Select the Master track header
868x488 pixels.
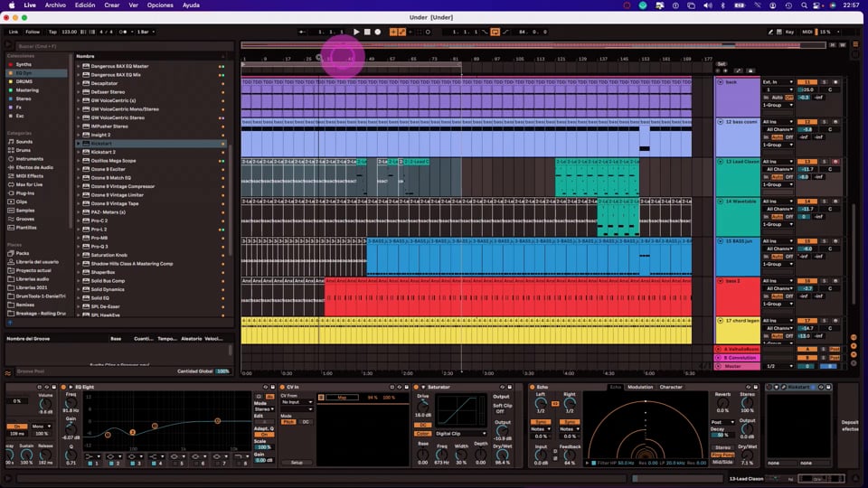tap(738, 366)
